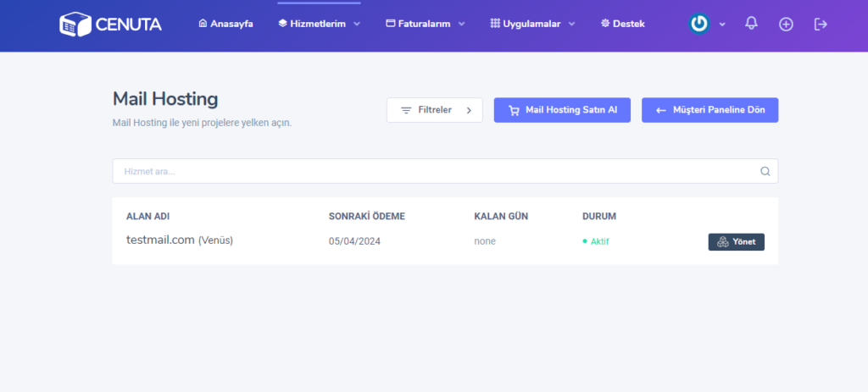The height and width of the screenshot is (392, 868).
Task: Click the 'none' remaining days value
Action: click(485, 241)
